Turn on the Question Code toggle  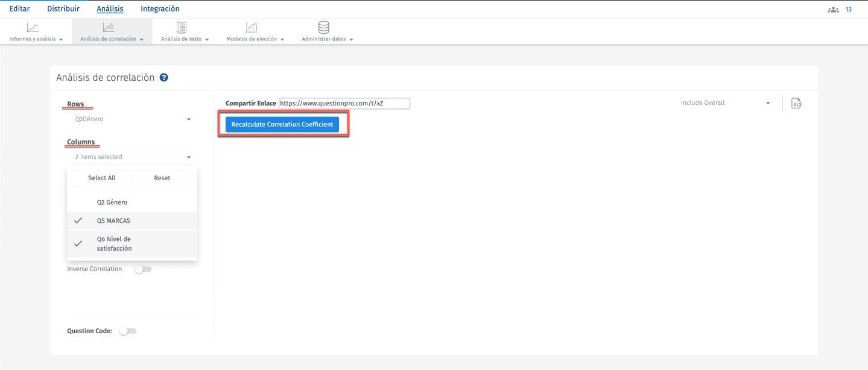click(127, 330)
